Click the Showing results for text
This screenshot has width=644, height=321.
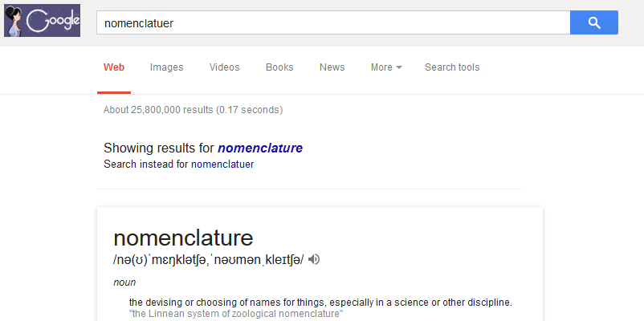[159, 148]
